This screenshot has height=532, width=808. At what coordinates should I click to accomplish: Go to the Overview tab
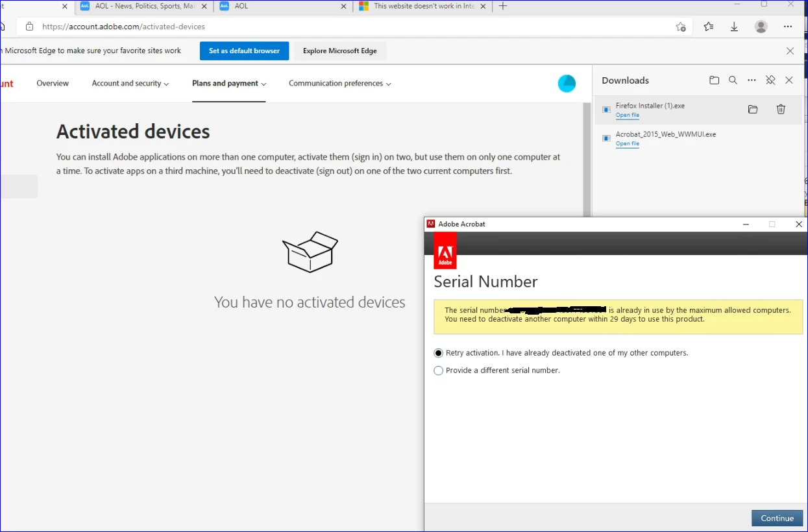click(x=53, y=83)
